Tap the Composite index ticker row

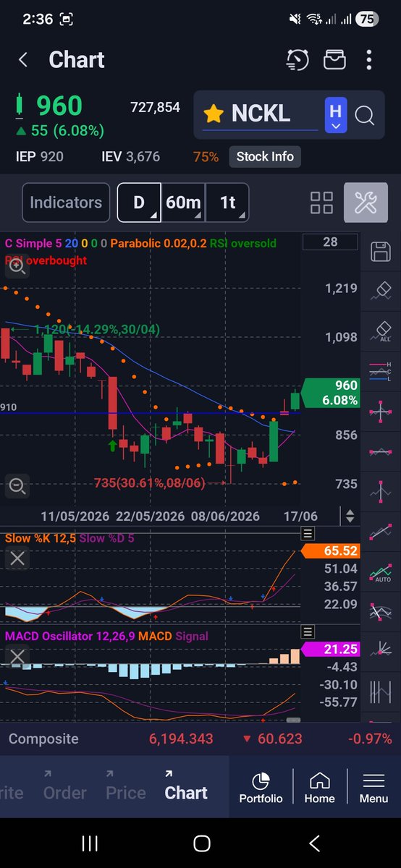coord(200,739)
